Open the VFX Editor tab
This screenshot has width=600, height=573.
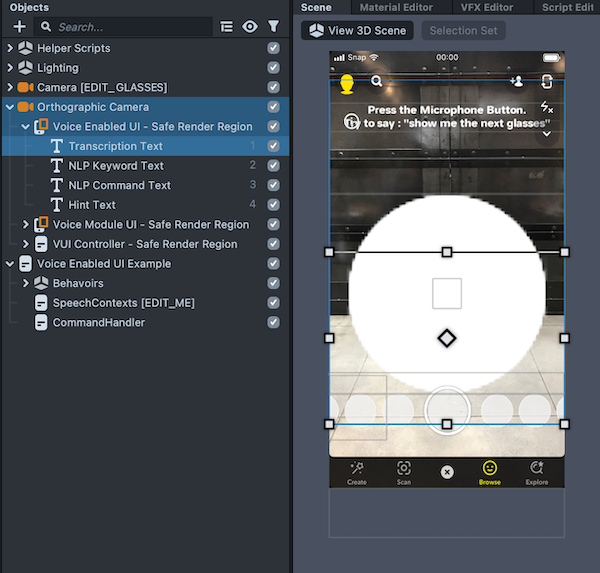click(x=487, y=7)
